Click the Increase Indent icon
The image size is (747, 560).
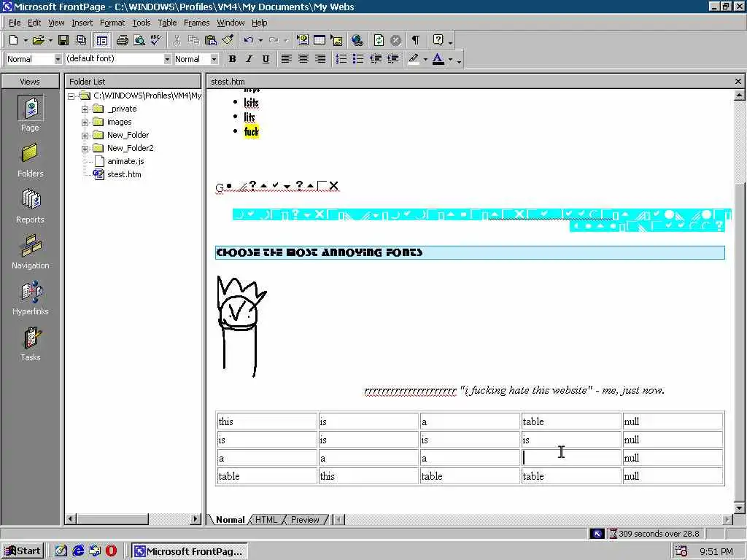coord(392,59)
